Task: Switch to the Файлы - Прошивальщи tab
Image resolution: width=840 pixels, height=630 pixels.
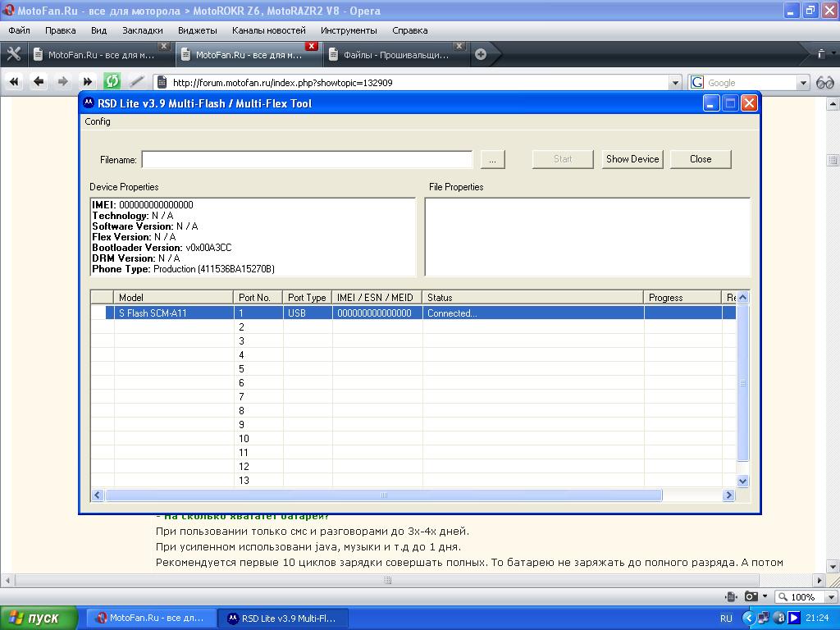Action: click(396, 55)
